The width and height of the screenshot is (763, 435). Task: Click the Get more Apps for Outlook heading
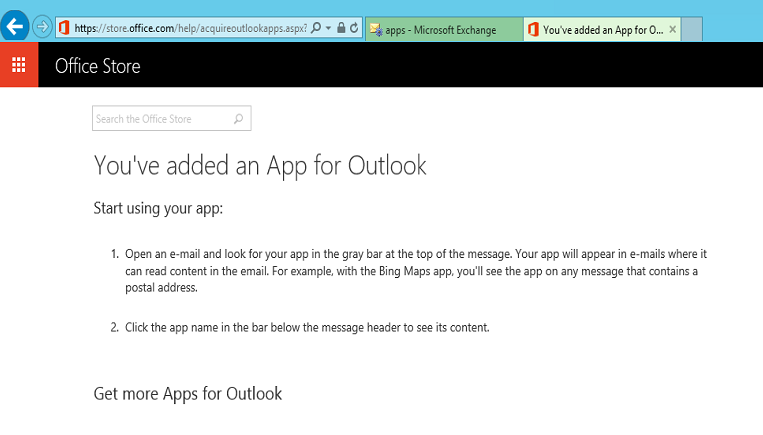[x=187, y=394]
